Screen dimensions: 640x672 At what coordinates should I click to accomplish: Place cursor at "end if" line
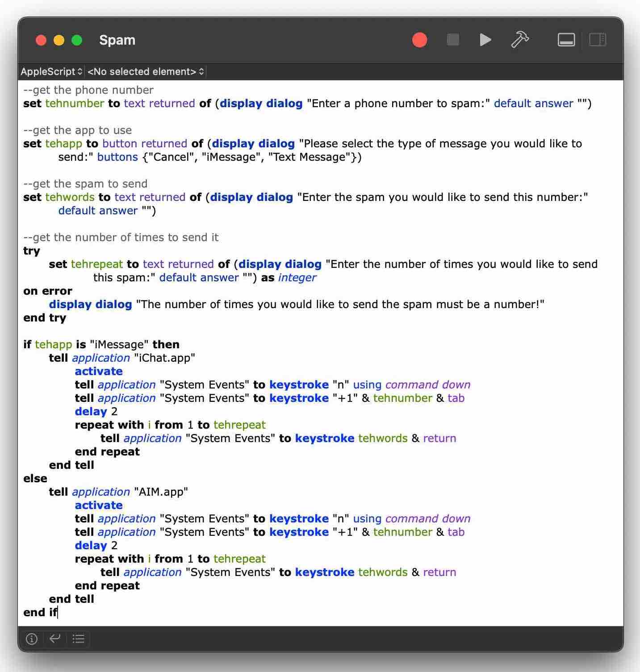(x=40, y=613)
